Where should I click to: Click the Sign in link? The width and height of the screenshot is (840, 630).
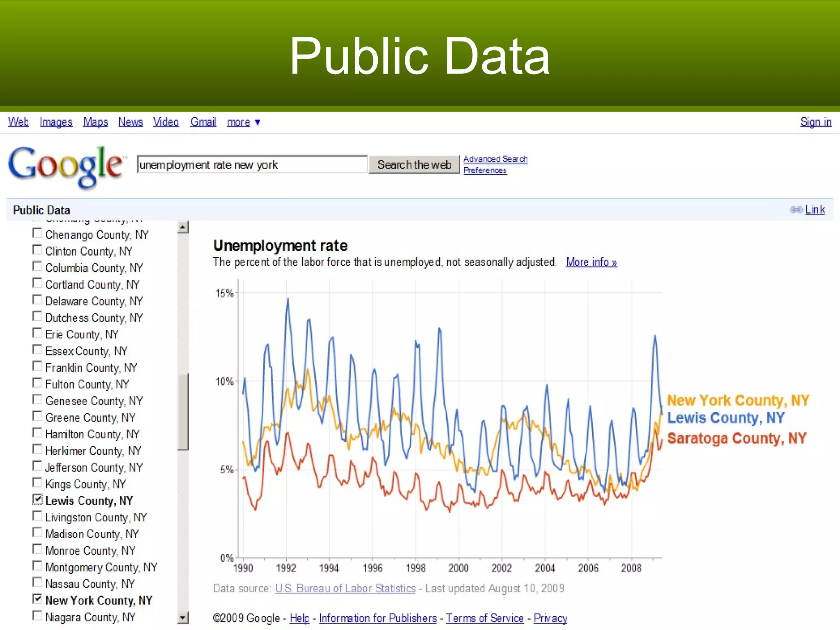tap(816, 122)
